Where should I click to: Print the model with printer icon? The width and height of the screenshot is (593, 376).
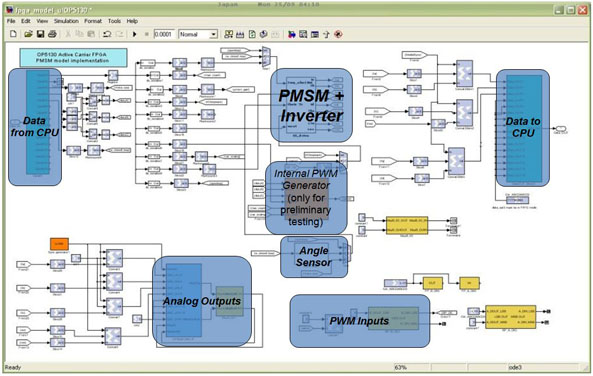(x=52, y=34)
